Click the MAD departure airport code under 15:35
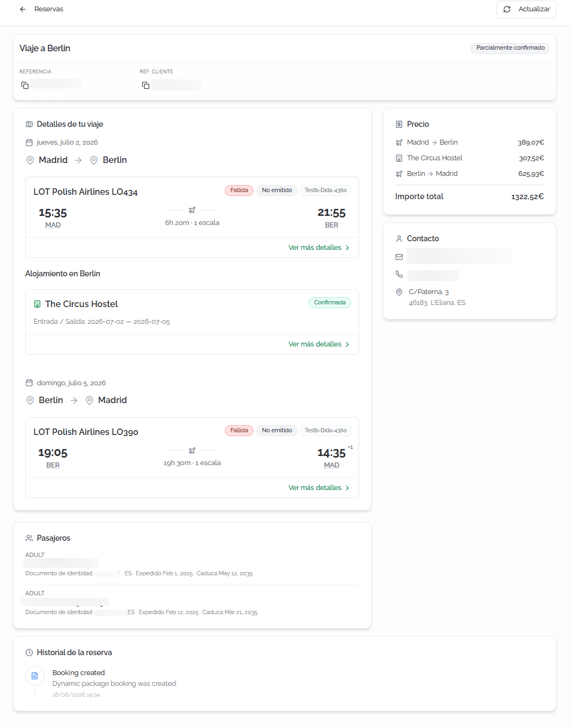Screen dimensions: 571x728 pos(53,225)
